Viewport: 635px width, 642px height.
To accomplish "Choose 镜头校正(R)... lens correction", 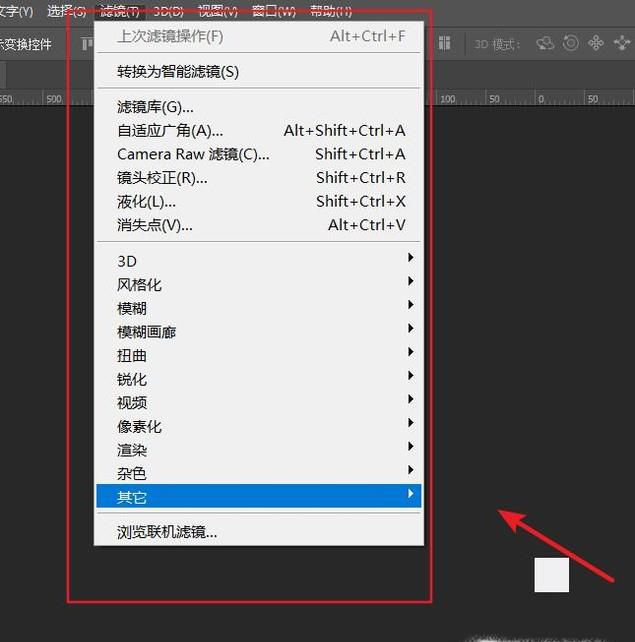I will [x=259, y=178].
